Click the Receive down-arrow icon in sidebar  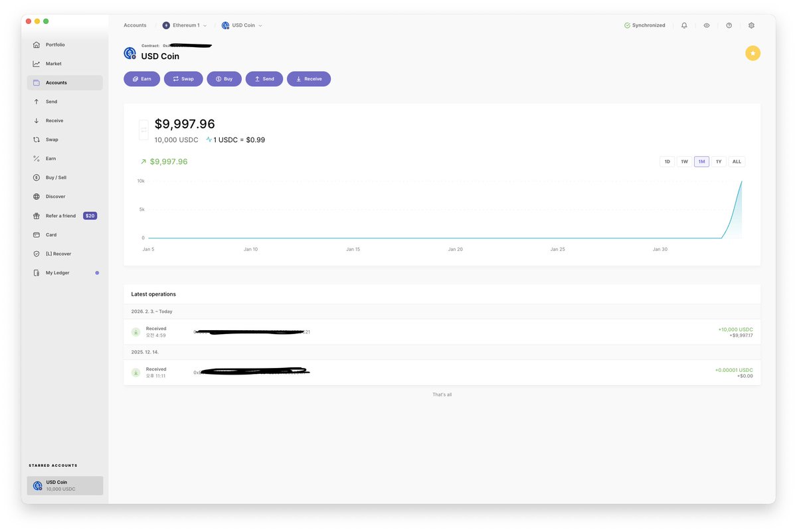[x=37, y=121]
